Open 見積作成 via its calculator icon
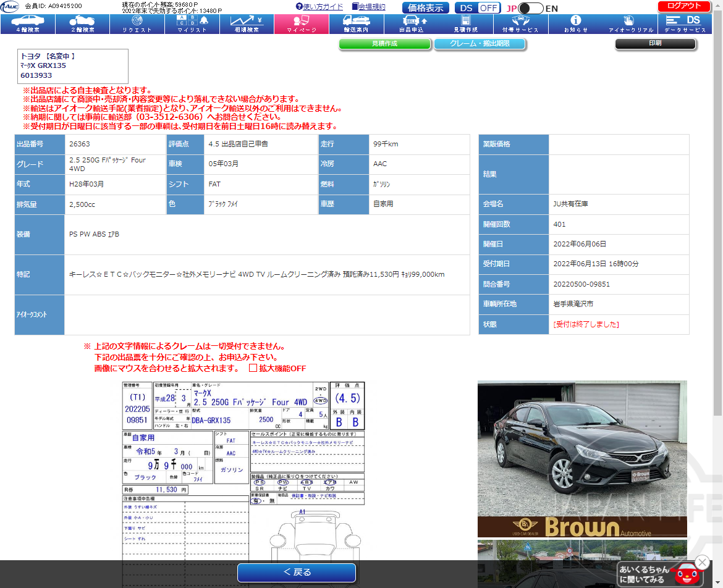Image resolution: width=723 pixels, height=588 pixels. [465, 23]
